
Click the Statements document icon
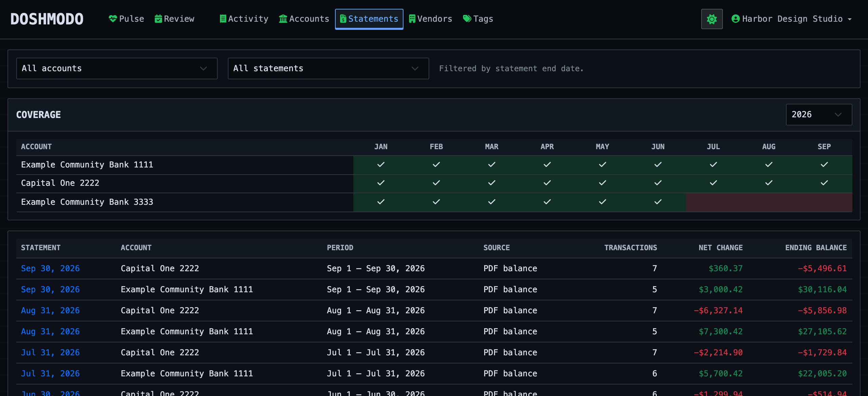tap(343, 19)
